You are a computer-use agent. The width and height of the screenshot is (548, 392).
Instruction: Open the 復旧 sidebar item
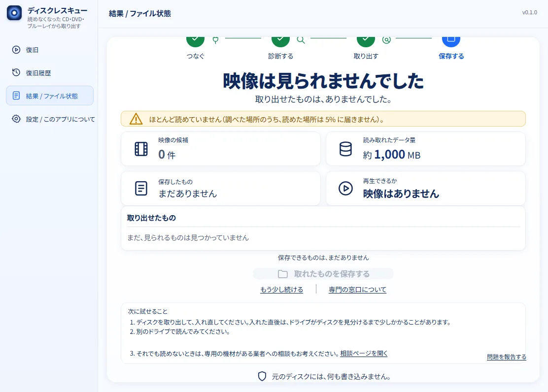tap(50, 50)
